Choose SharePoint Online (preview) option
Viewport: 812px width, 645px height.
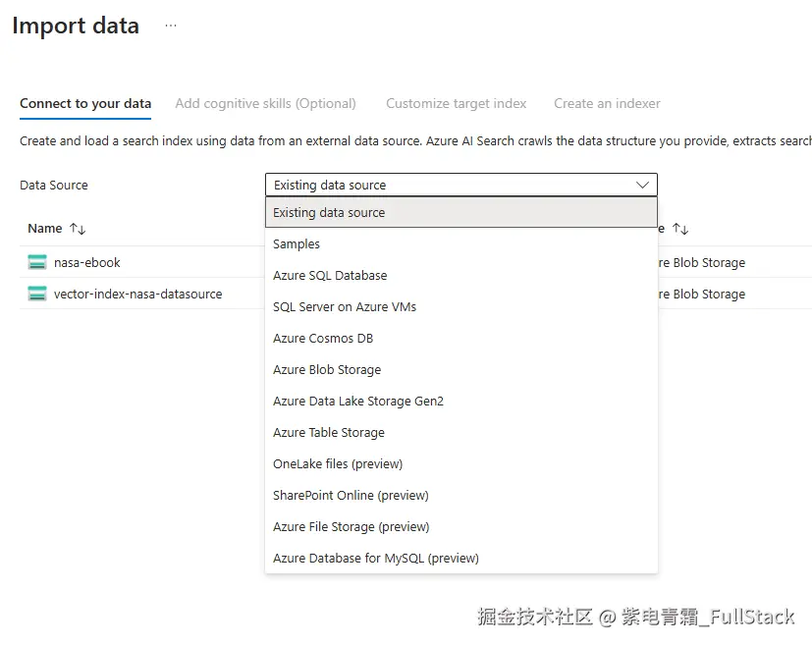tap(351, 495)
